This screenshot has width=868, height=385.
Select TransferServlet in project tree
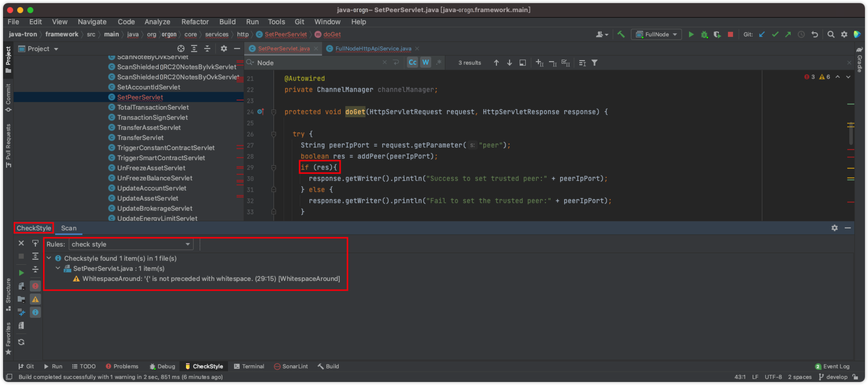click(x=140, y=137)
